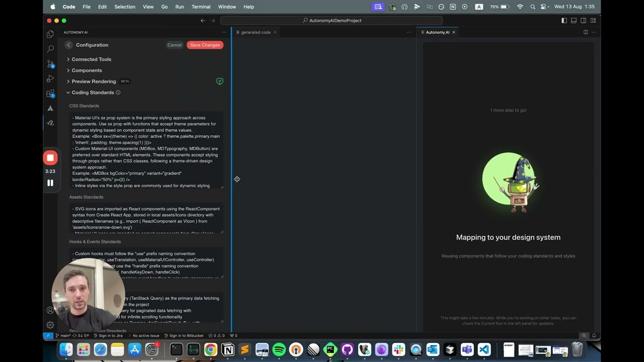Screen dimensions: 644x362
Task: Open the notifications bell in status bar
Action: (x=594, y=335)
